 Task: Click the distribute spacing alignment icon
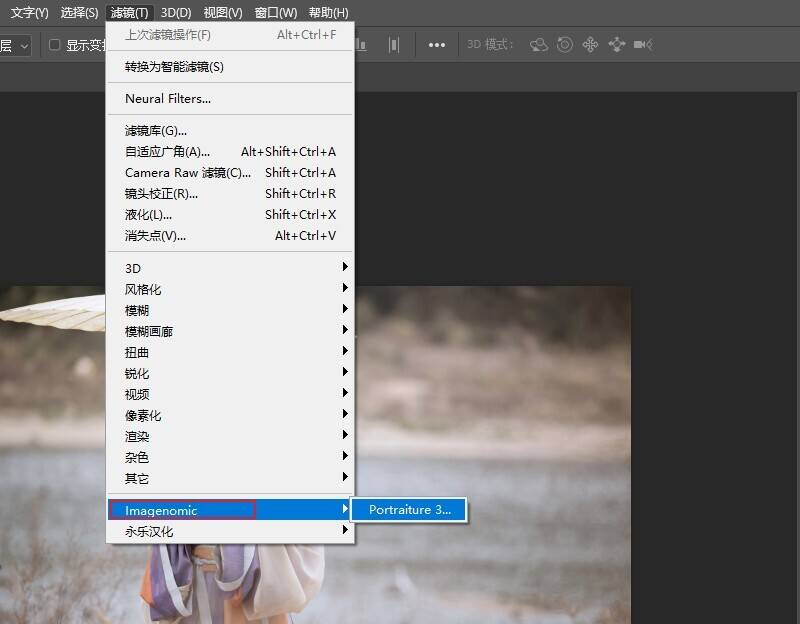click(x=395, y=45)
